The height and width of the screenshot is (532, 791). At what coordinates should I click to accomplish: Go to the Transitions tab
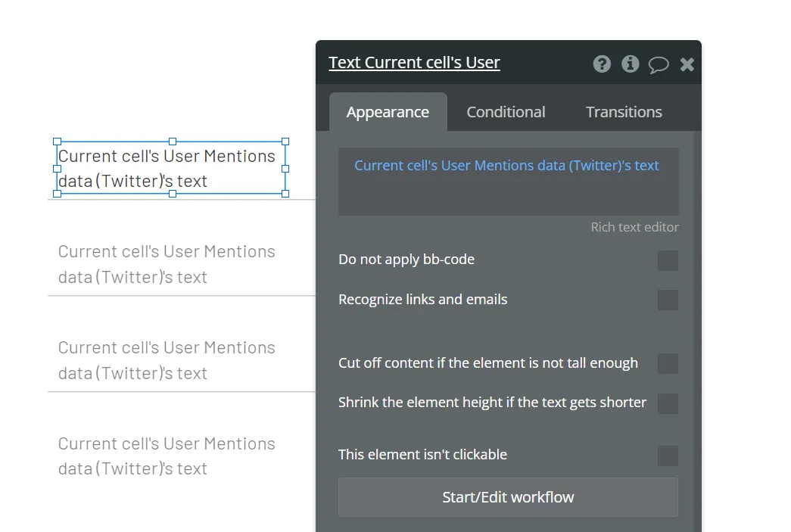624,112
